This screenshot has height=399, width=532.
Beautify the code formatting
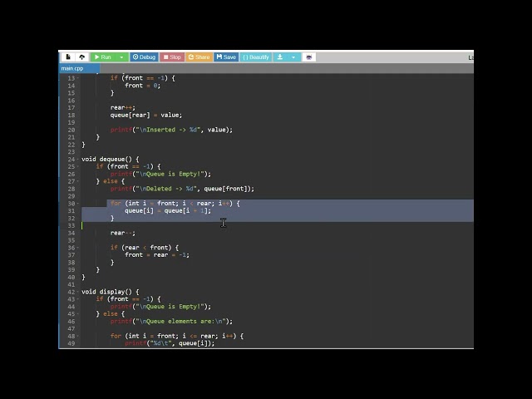pyautogui.click(x=256, y=57)
